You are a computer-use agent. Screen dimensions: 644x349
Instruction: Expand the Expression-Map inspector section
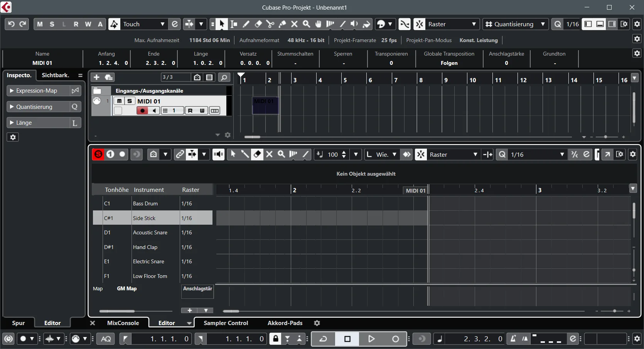[x=12, y=91]
